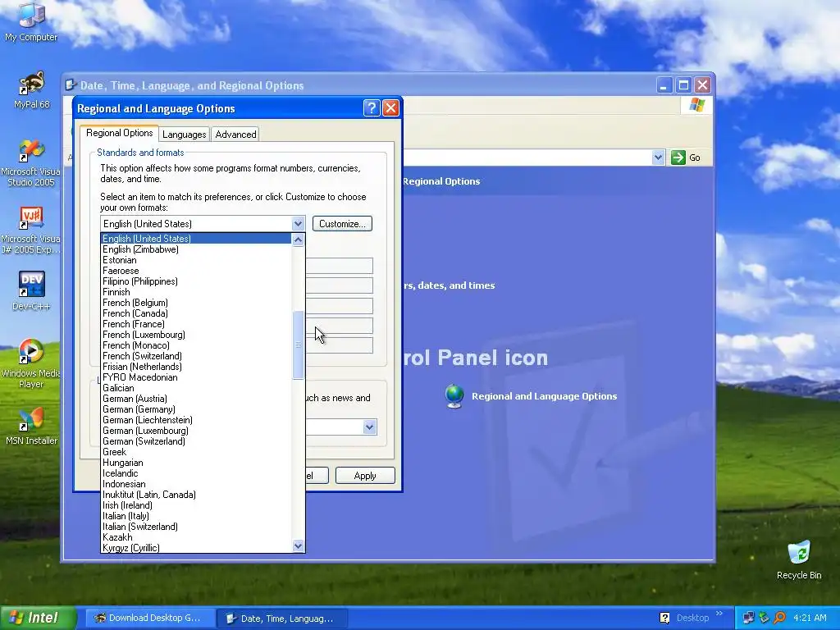
Task: Choose French (Switzerland) from the list
Action: pyautogui.click(x=196, y=356)
